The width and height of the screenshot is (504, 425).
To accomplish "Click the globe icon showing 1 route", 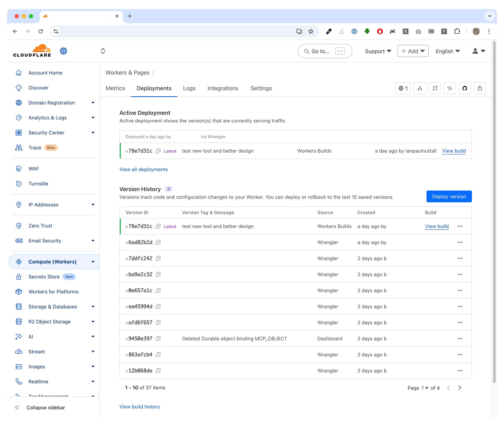I will (403, 88).
